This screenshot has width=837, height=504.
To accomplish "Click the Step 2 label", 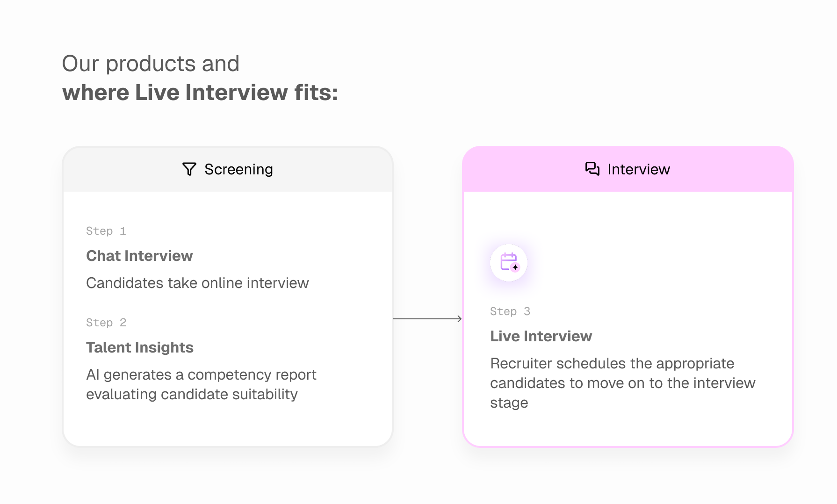I will 106,323.
